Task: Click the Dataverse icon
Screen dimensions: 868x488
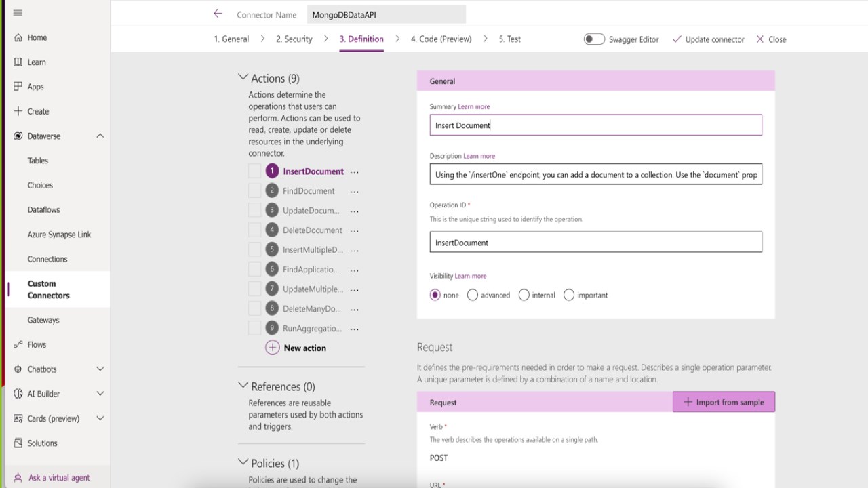Action: 18,136
